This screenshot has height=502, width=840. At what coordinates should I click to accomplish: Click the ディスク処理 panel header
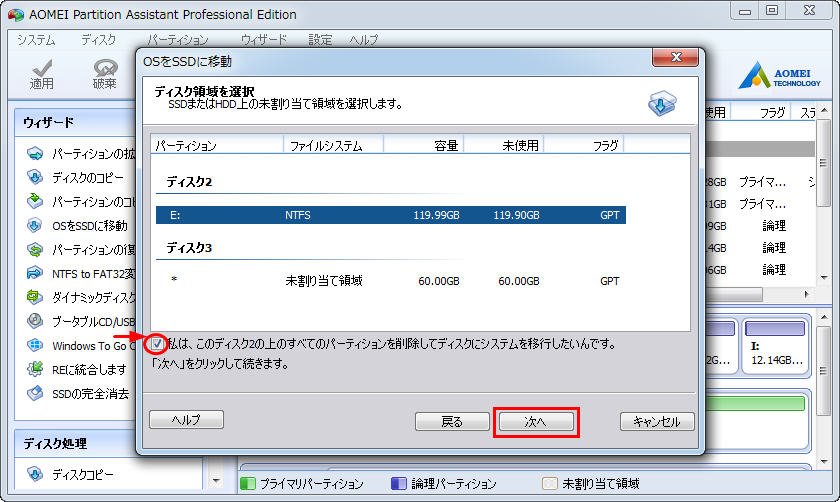(x=75, y=444)
